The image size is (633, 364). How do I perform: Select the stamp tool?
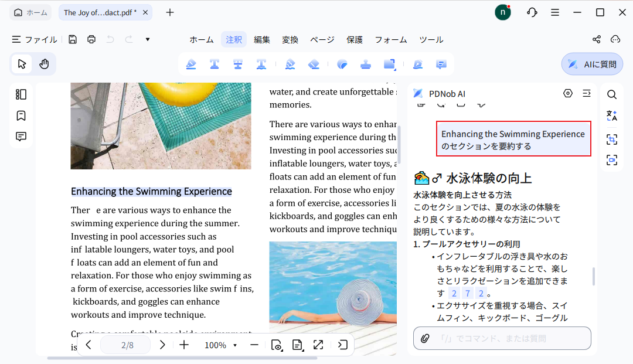tap(366, 64)
